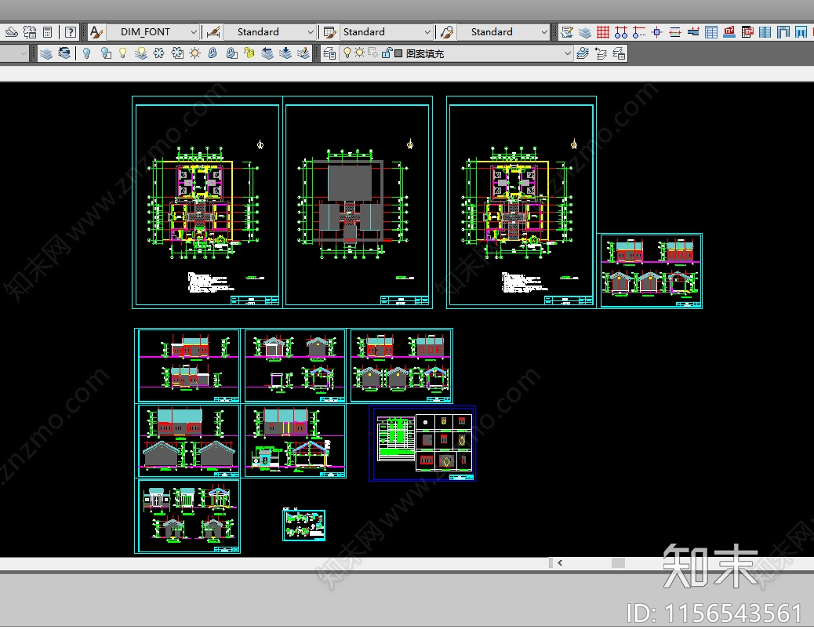Click the Layer Thaw sun icon
Image resolution: width=814 pixels, height=644 pixels.
195,53
